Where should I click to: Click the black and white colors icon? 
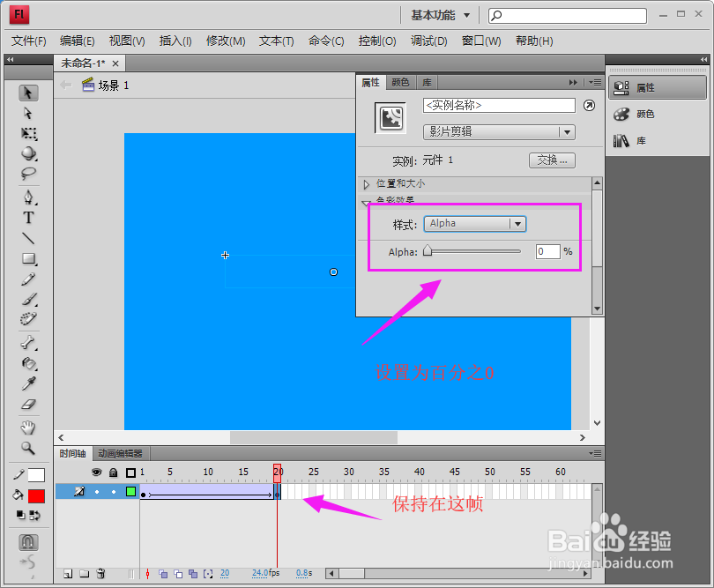pyautogui.click(x=21, y=515)
